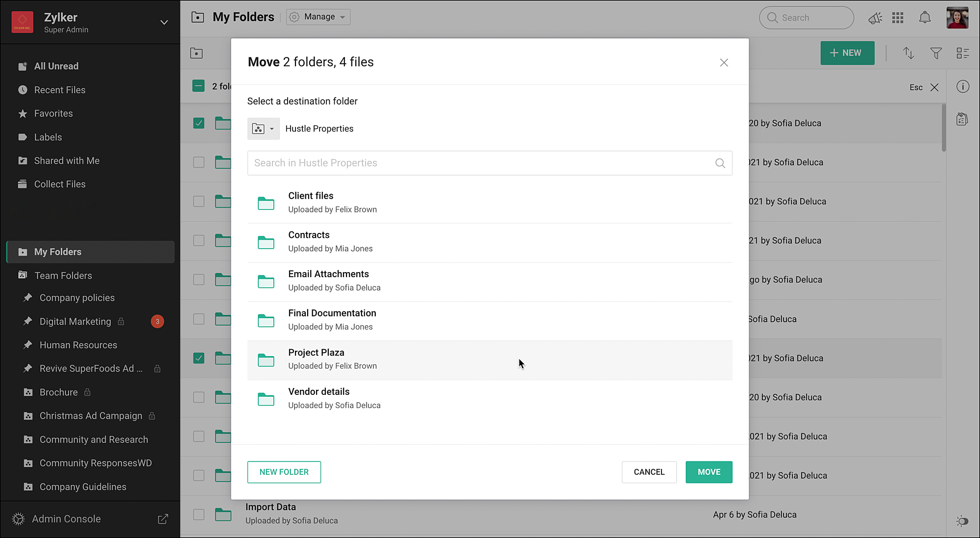Uncheck the first selected folder checkbox
Viewport: 980px width, 538px height.
coord(198,123)
